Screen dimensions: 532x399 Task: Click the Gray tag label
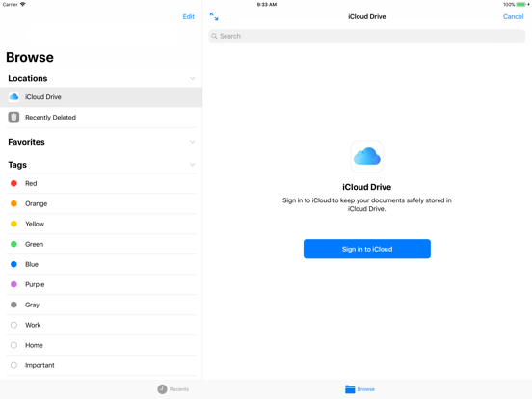32,305
